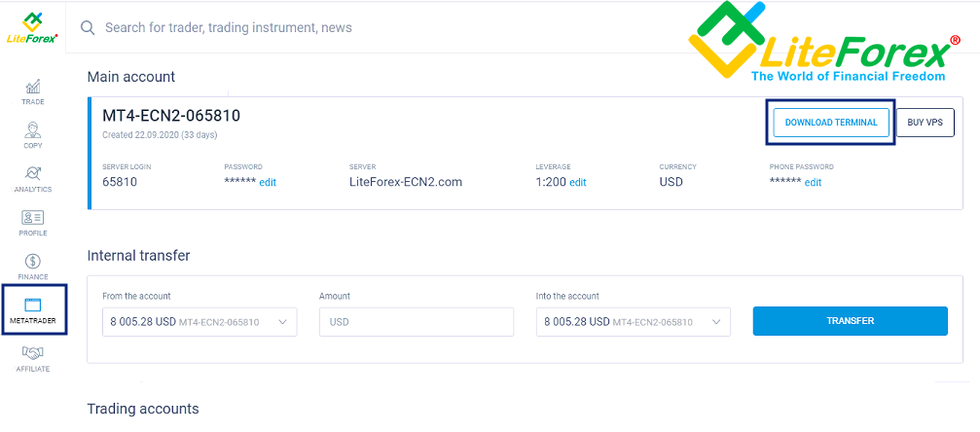Click the search magnifier icon
The height and width of the screenshot is (432, 980).
pos(89,27)
